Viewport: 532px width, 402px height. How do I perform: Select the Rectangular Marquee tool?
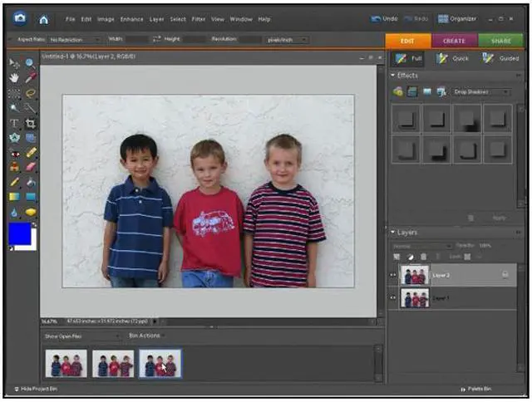(x=14, y=93)
